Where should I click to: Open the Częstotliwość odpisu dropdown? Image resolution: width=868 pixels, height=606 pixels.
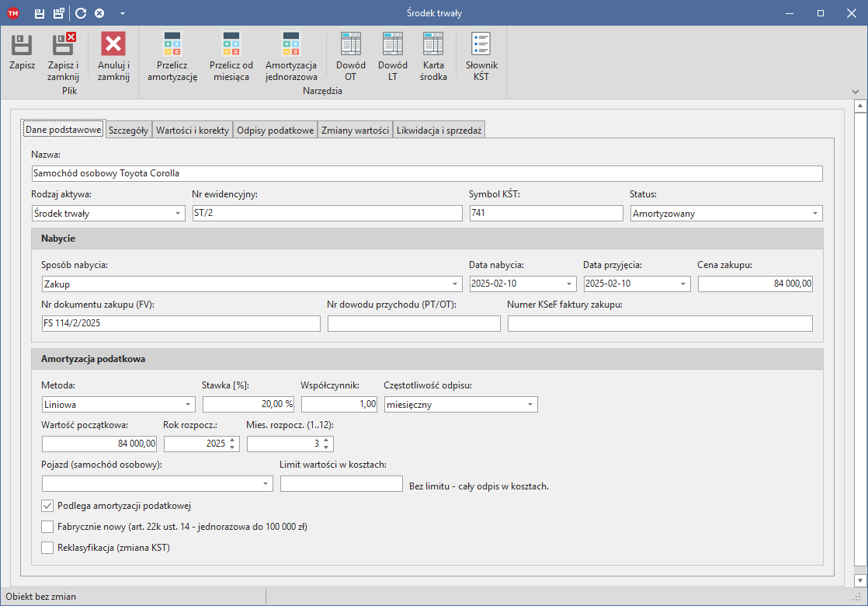(530, 404)
